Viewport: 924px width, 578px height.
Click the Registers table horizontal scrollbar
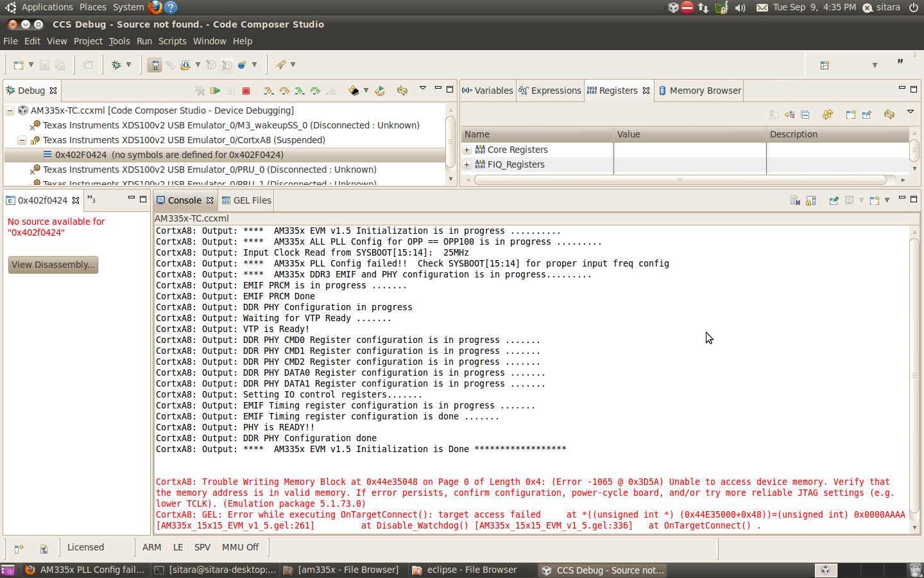[x=680, y=180]
